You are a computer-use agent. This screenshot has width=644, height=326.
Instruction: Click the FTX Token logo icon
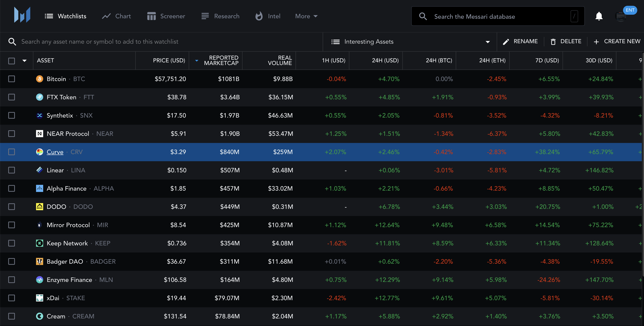click(x=40, y=97)
